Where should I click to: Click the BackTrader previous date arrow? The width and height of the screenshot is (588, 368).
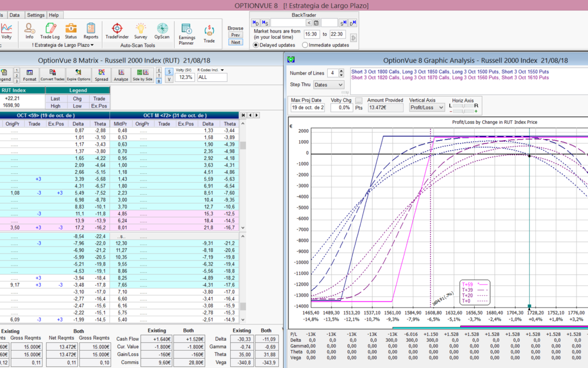pos(309,23)
